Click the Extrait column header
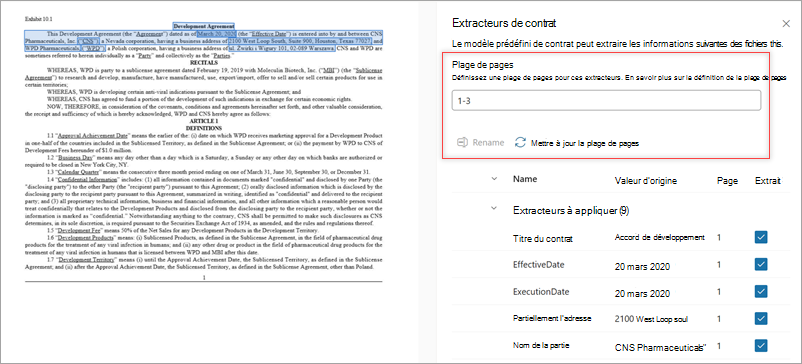The image size is (802, 364). point(767,180)
